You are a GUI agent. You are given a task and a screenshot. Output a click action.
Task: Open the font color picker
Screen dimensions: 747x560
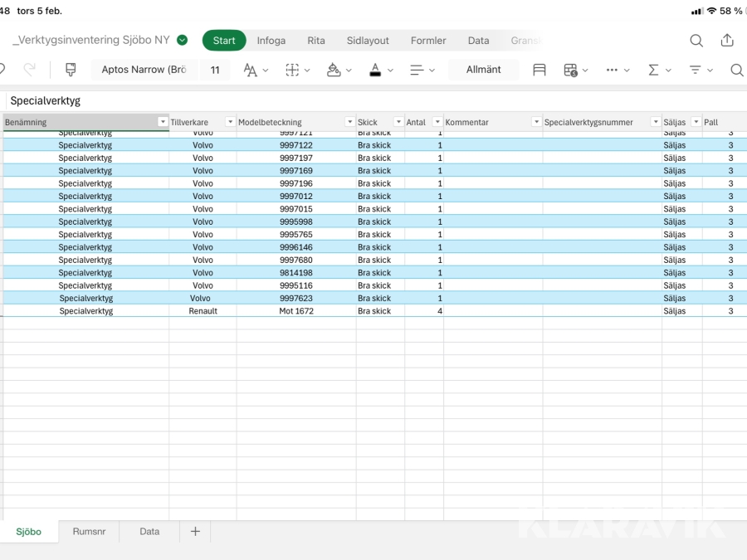click(x=375, y=70)
